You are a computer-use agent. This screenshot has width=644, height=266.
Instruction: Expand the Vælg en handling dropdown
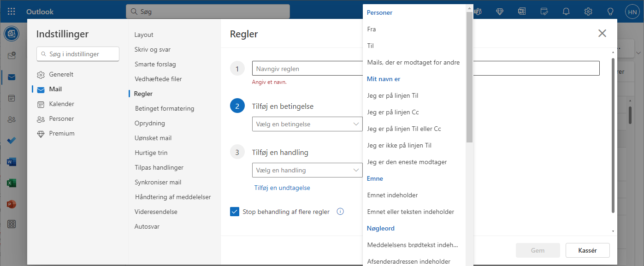point(307,170)
